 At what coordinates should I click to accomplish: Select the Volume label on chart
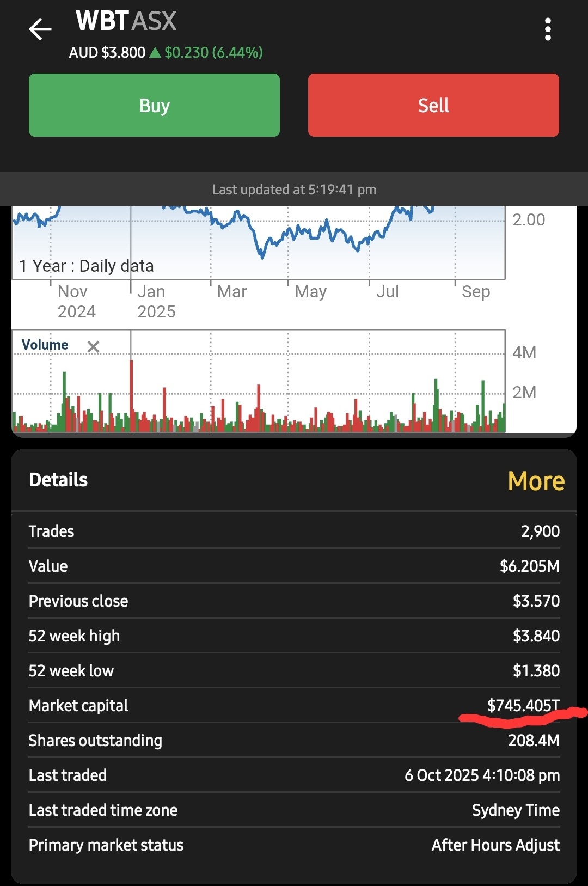tap(45, 345)
